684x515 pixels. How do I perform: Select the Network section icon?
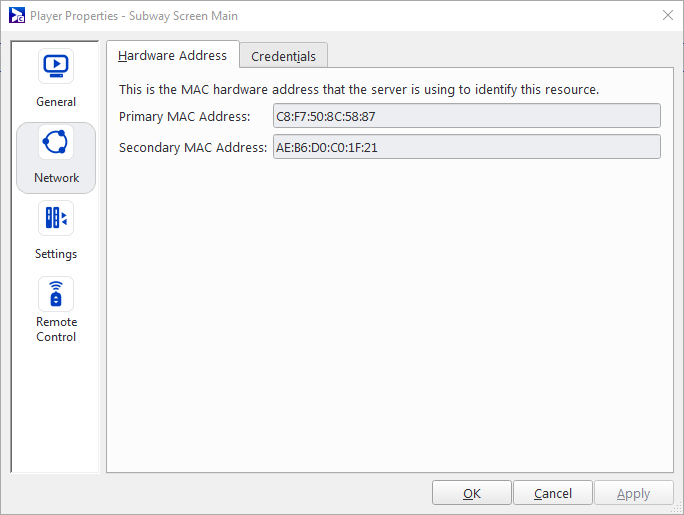pyautogui.click(x=56, y=143)
